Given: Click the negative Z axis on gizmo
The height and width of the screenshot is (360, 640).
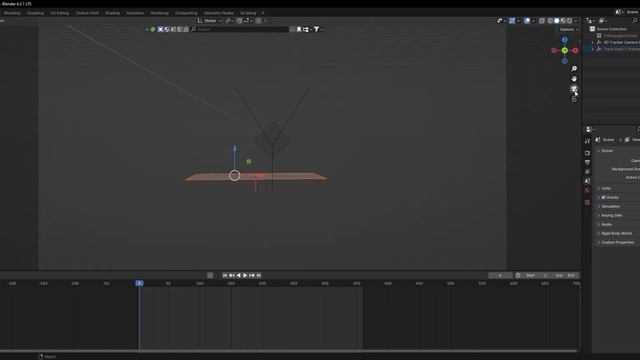Looking at the screenshot, I should 564,61.
